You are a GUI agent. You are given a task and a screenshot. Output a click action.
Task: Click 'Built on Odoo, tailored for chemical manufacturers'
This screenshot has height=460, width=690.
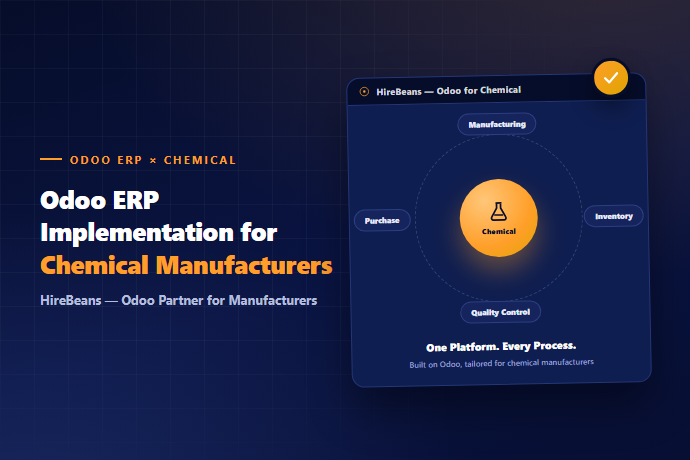(501, 363)
